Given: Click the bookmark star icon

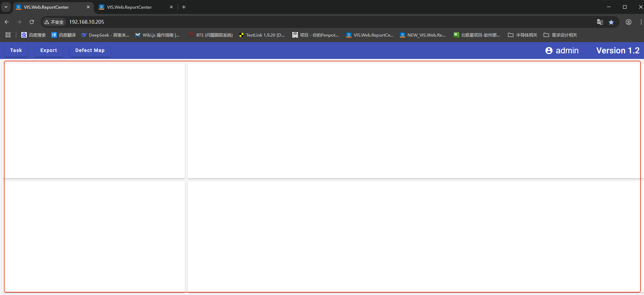Looking at the screenshot, I should [x=611, y=22].
